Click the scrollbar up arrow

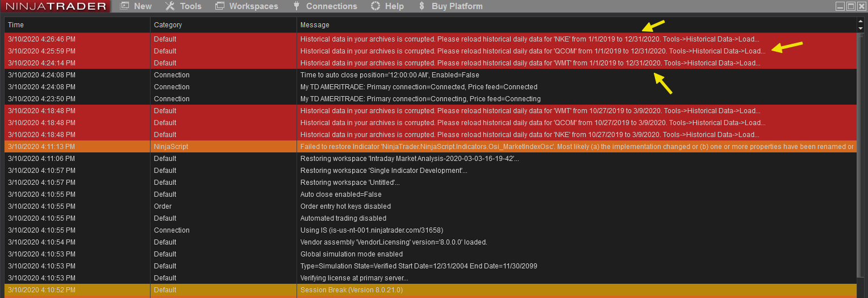pyautogui.click(x=860, y=22)
